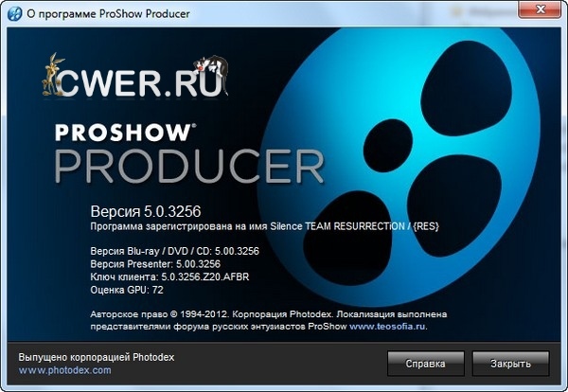This screenshot has height=392, width=568.
Task: Click the window title О программе ProShow Producer
Action: pos(108,14)
